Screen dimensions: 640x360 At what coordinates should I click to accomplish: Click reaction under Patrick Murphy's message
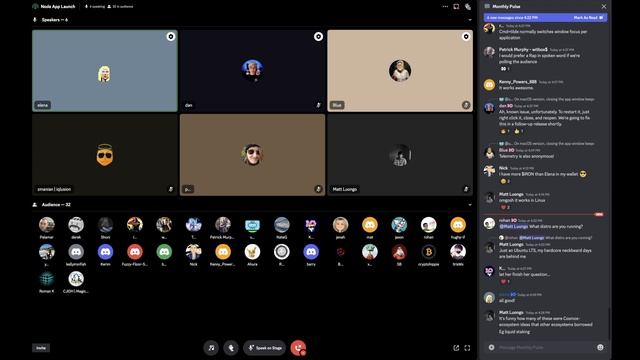coord(505,69)
